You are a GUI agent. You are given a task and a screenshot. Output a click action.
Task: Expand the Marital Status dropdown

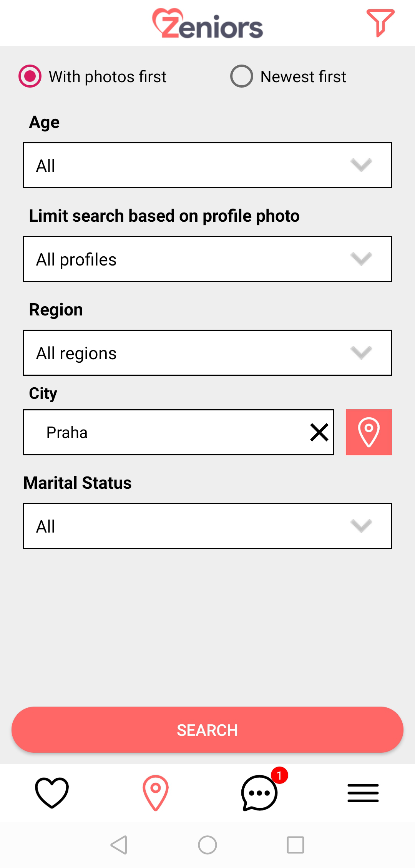207,526
